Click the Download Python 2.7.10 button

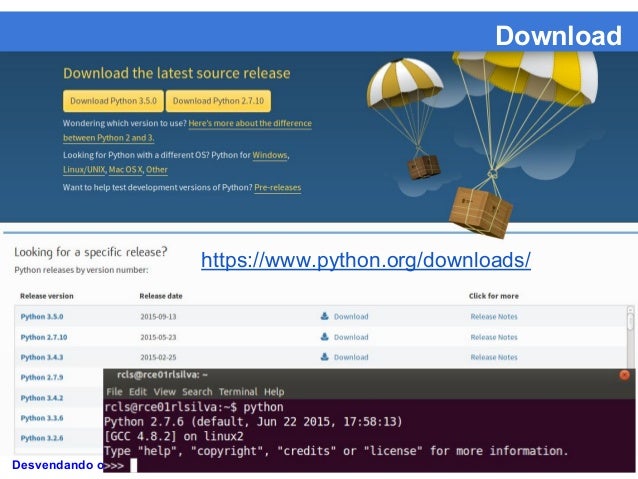(x=218, y=101)
